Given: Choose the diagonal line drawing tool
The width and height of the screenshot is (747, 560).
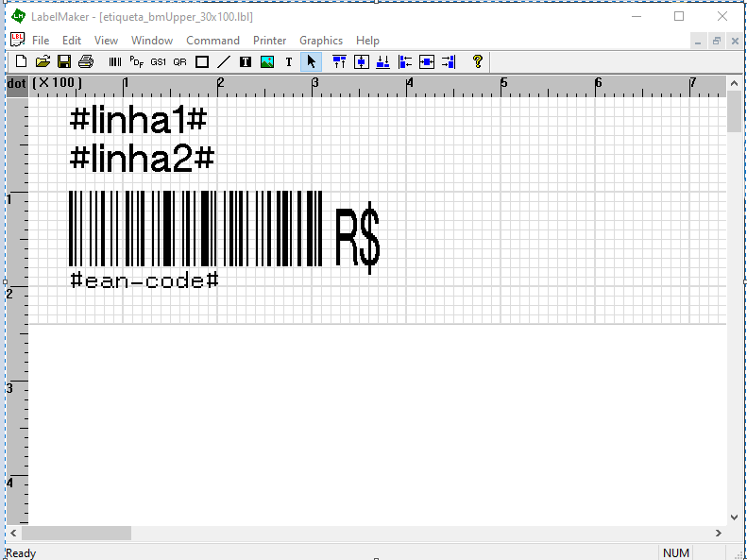Looking at the screenshot, I should coord(224,62).
